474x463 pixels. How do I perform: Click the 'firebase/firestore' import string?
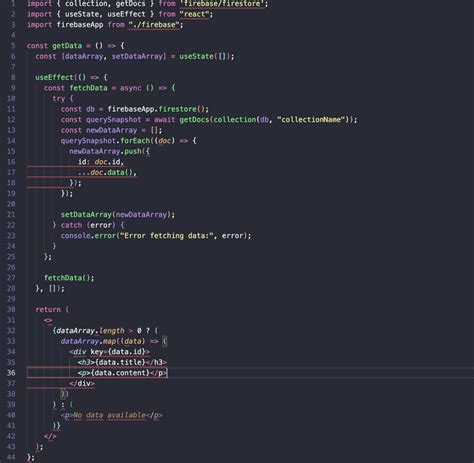pos(222,4)
